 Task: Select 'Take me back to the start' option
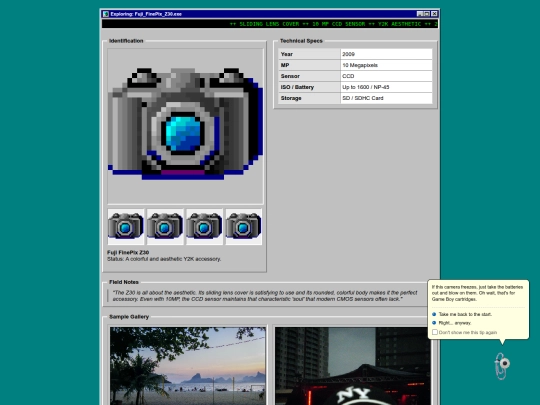[465, 314]
